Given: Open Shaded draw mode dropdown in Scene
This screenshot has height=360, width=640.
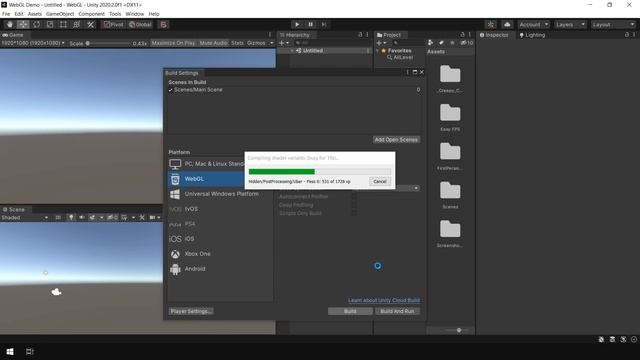Looking at the screenshot, I should 24,218.
